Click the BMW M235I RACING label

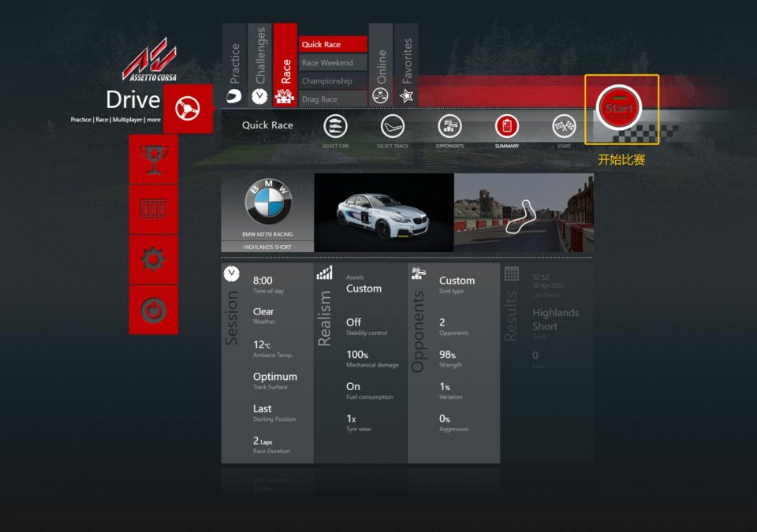pyautogui.click(x=267, y=234)
